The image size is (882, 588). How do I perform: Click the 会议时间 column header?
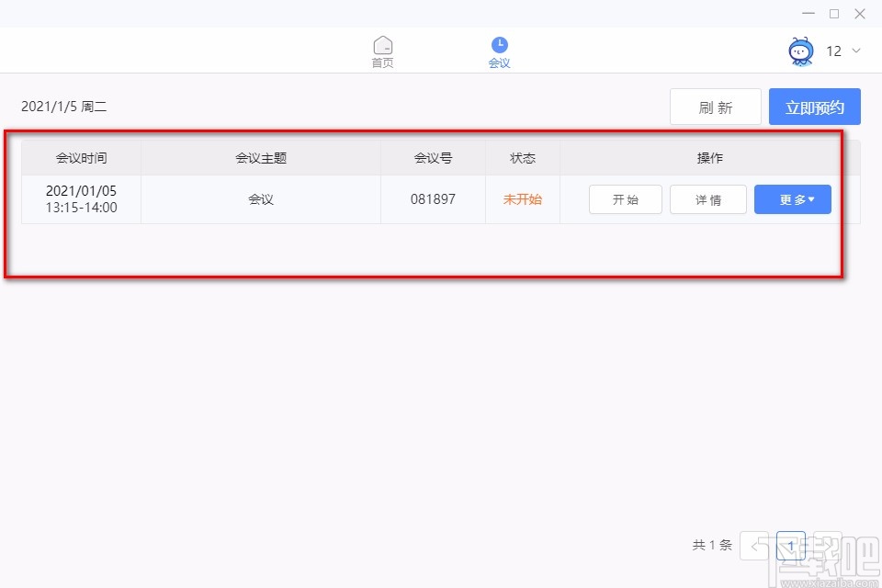(81, 157)
